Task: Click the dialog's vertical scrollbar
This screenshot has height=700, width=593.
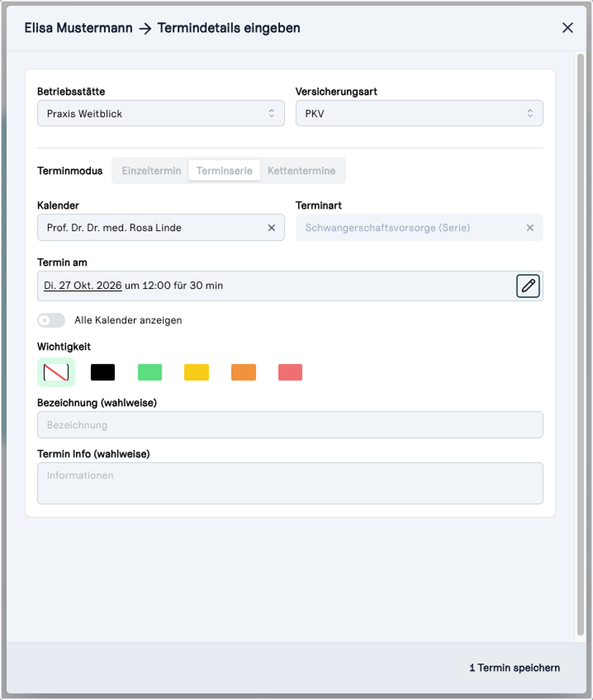Action: 581,344
